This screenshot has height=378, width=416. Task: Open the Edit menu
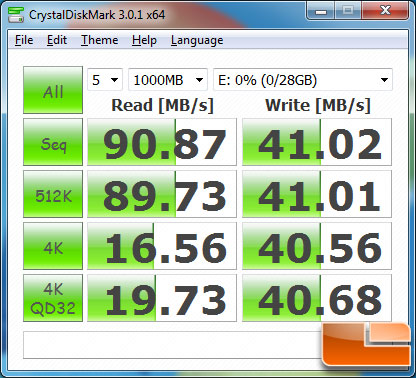(57, 40)
